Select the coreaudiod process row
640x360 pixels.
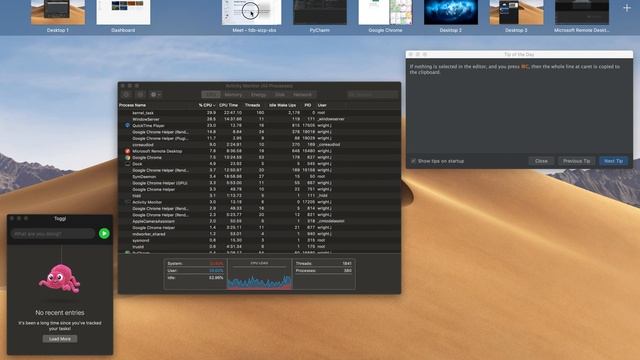point(259,144)
